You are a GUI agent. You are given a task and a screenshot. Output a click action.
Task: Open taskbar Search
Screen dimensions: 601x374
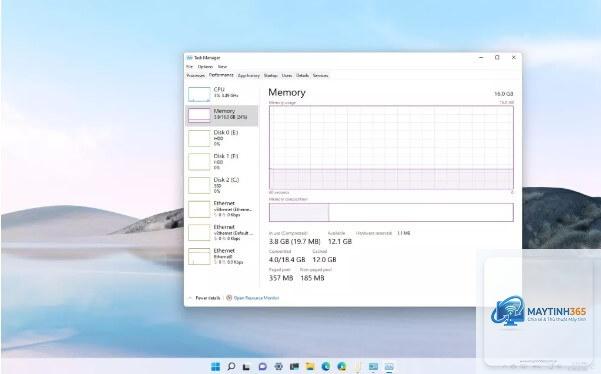click(231, 367)
